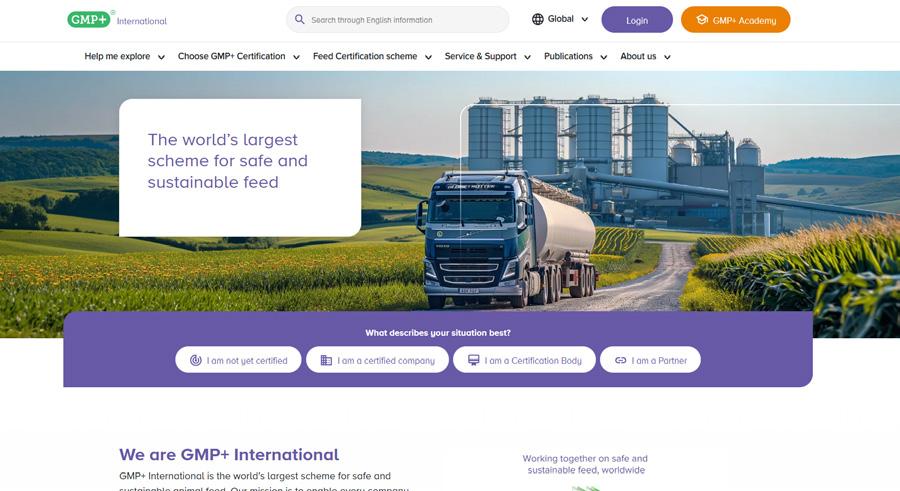Viewport: 900px width, 491px height.
Task: Open the Publications chevron
Action: (x=604, y=57)
